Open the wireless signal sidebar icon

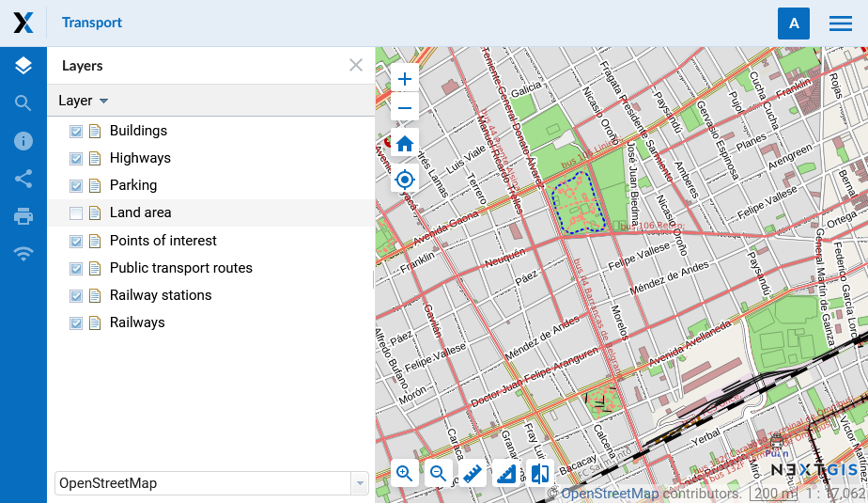[x=23, y=254]
